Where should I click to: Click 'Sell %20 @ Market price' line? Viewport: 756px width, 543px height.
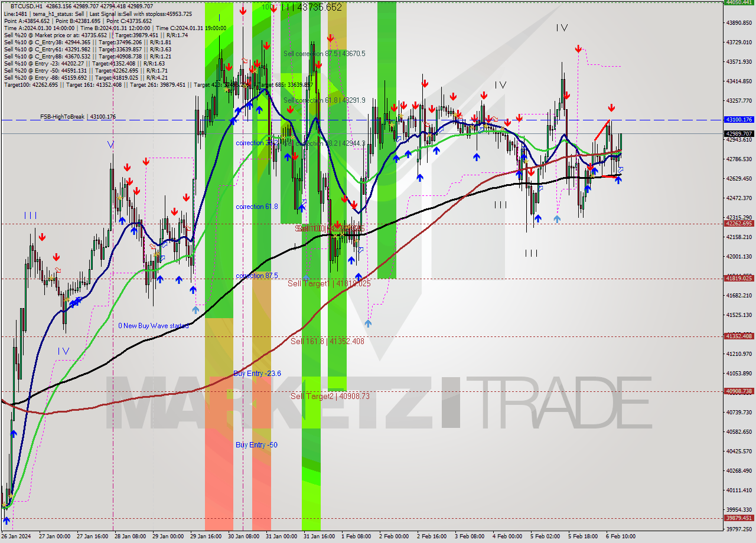click(96, 35)
